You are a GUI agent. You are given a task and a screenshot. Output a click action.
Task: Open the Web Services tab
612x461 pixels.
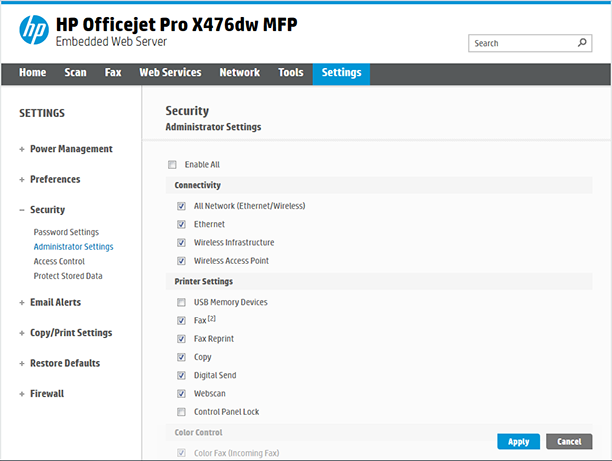(x=170, y=73)
